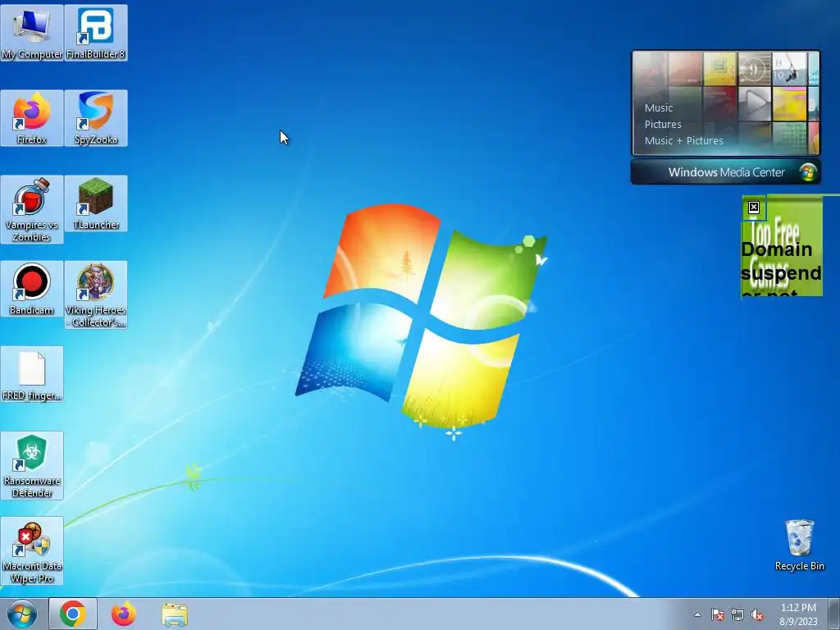This screenshot has width=840, height=630.
Task: Select Macrorit Data Wiper Pro shortcut
Action: pyautogui.click(x=32, y=550)
